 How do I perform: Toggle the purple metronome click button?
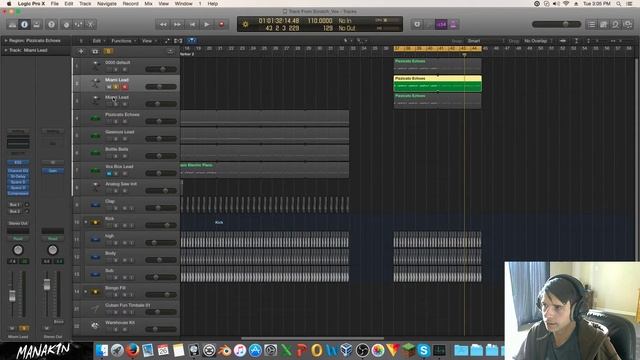[453, 24]
